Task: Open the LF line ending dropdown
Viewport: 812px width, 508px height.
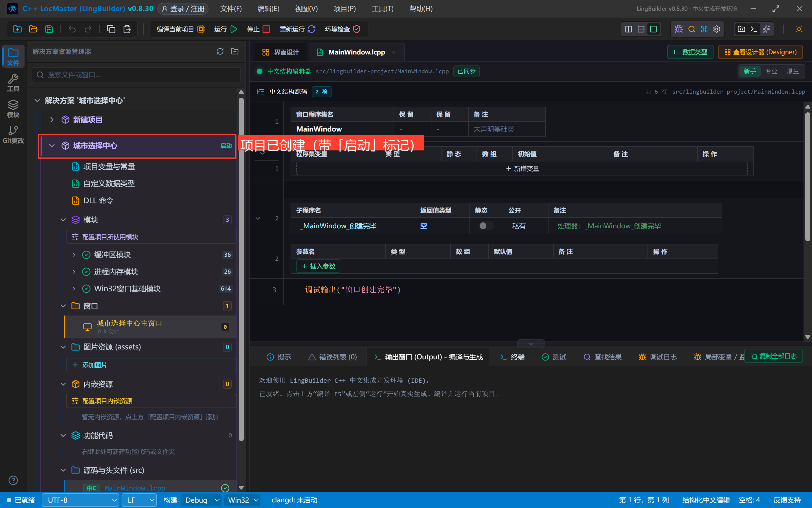Action: pos(139,500)
